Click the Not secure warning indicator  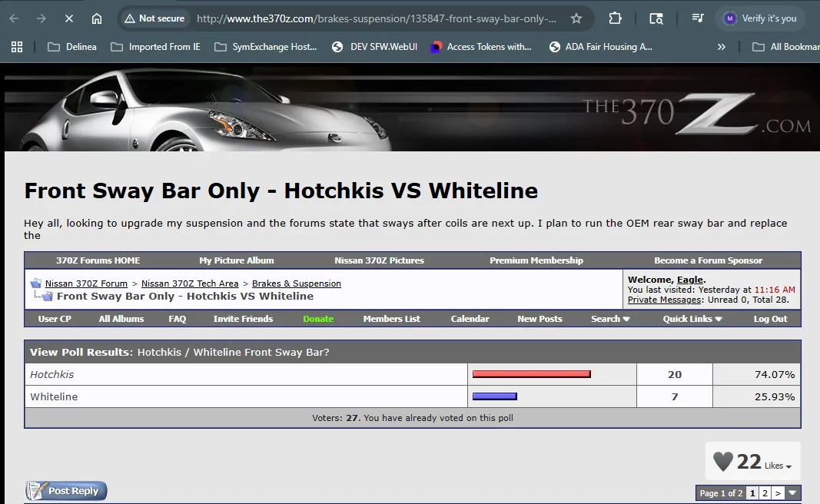tap(154, 18)
